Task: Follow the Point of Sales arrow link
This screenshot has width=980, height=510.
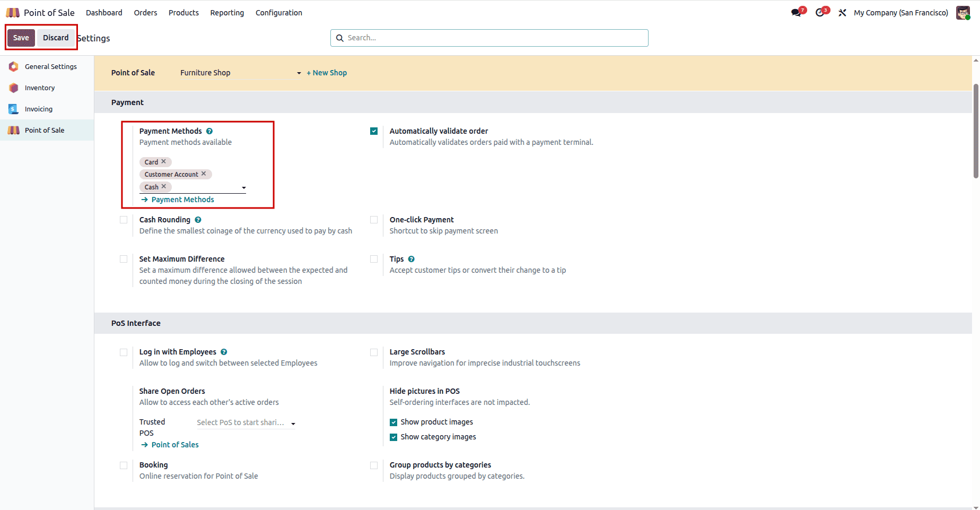Action: tap(170, 445)
